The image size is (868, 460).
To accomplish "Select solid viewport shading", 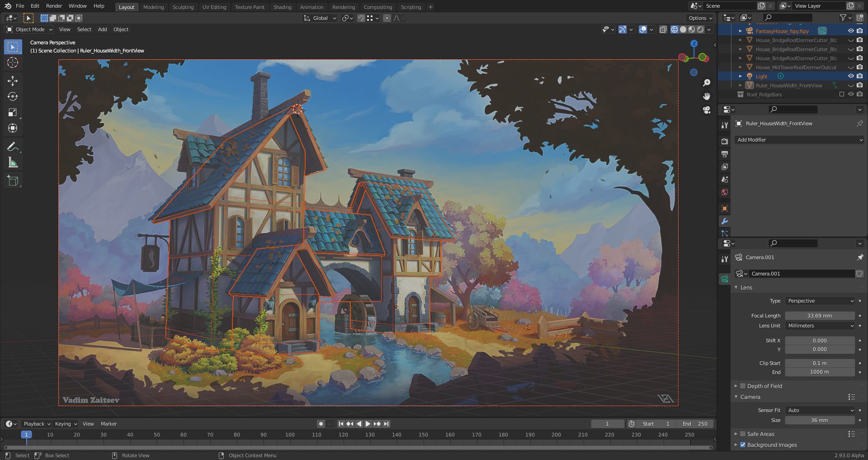I will point(683,29).
